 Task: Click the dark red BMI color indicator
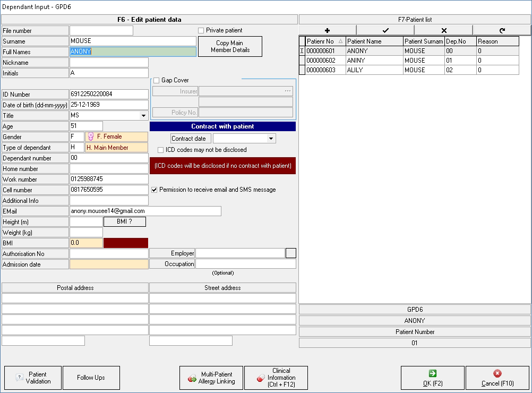click(x=126, y=243)
